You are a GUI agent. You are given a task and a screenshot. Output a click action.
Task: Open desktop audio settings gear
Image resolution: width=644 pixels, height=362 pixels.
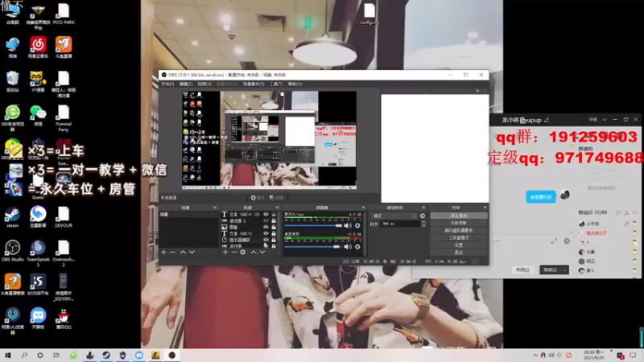[357, 247]
